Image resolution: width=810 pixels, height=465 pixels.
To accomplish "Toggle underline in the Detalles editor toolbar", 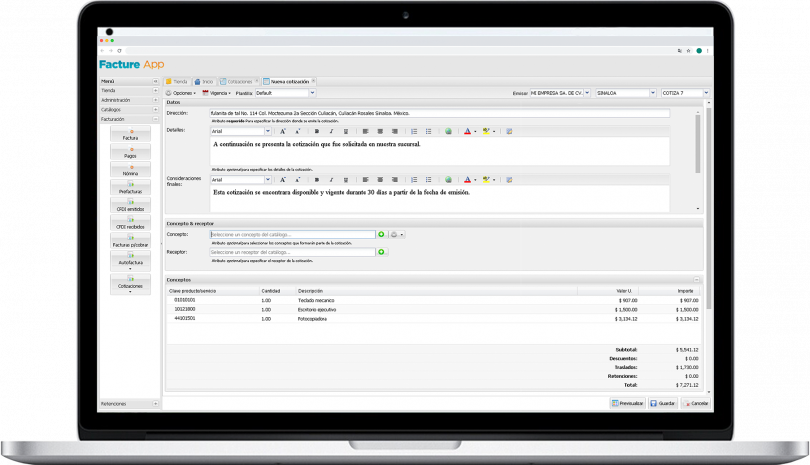I will 346,131.
